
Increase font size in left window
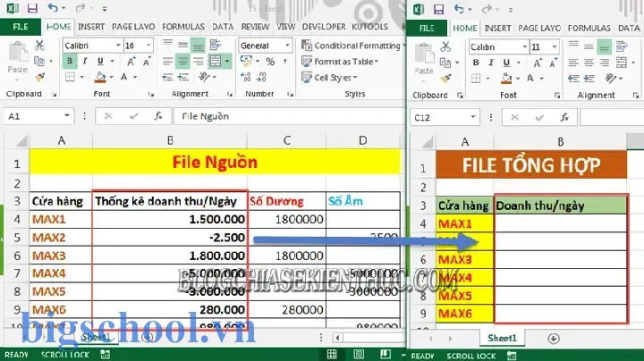(131, 62)
